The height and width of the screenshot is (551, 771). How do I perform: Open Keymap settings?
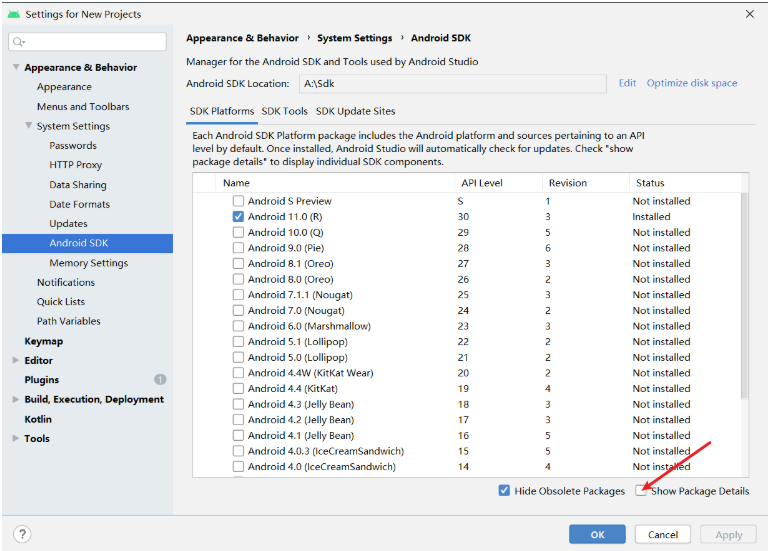click(44, 341)
